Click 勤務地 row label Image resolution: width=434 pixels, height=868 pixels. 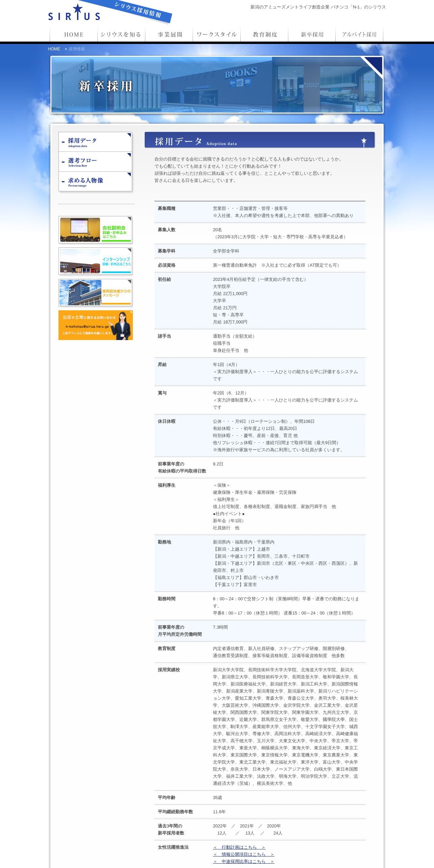(164, 542)
